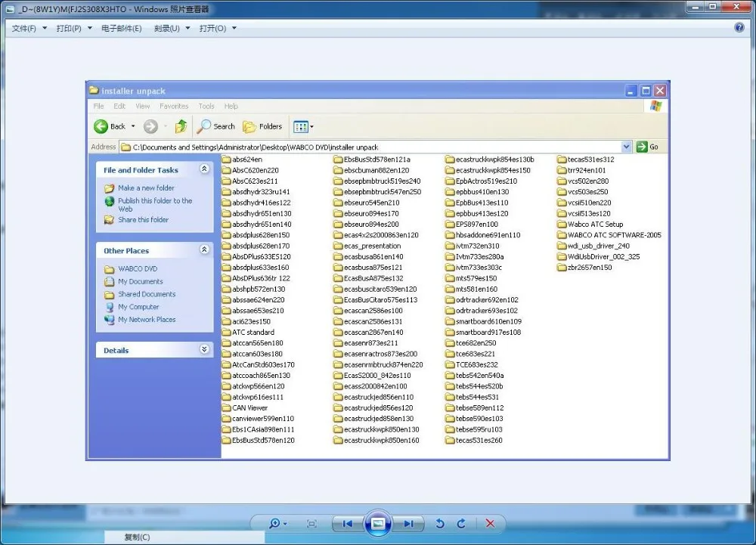Open My Network Places link
The image size is (756, 545).
[147, 320]
